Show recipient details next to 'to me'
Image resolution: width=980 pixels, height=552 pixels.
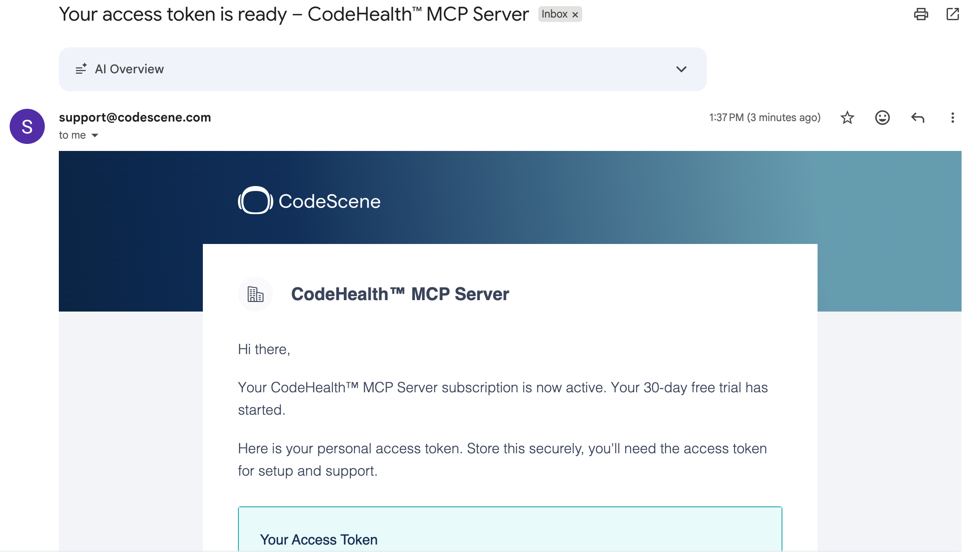click(x=95, y=135)
